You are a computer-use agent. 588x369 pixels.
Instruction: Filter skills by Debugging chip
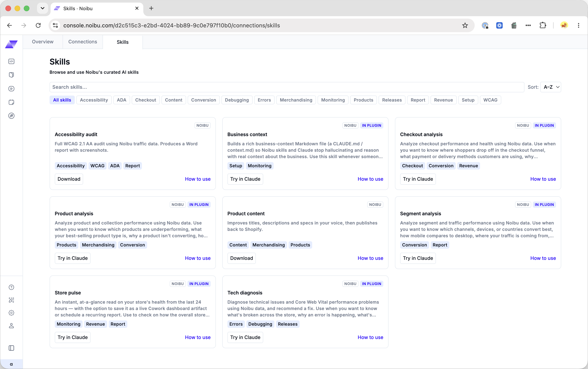point(237,100)
